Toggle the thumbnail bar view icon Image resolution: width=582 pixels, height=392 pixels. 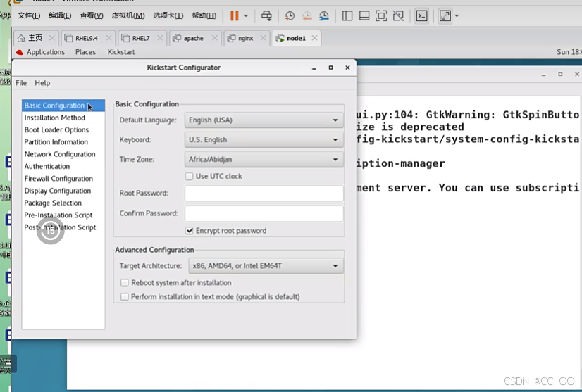(364, 16)
